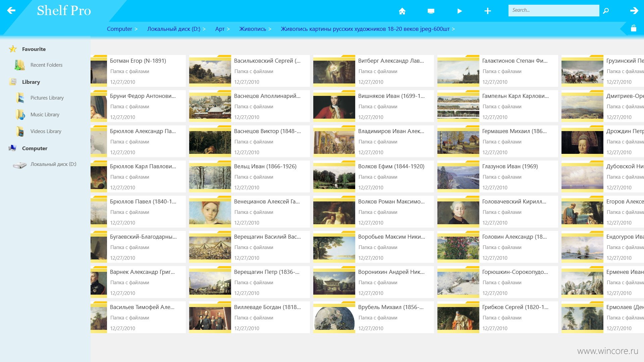
Task: Open the Витберг Александр folder thumbnail
Action: tap(334, 71)
